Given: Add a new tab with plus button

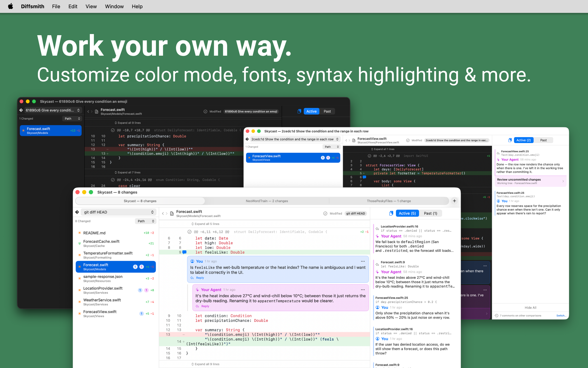Looking at the screenshot, I should 454,201.
